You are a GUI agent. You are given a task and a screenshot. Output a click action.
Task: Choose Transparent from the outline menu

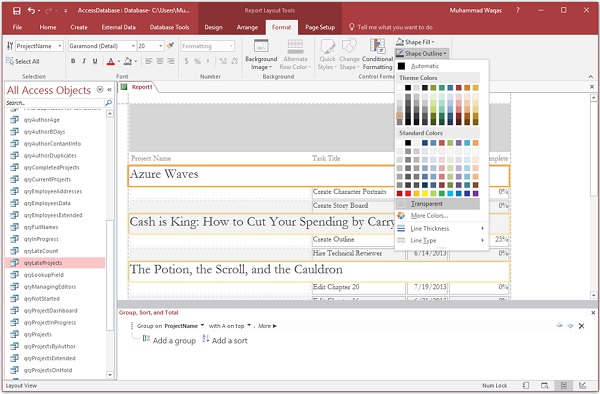coord(438,204)
